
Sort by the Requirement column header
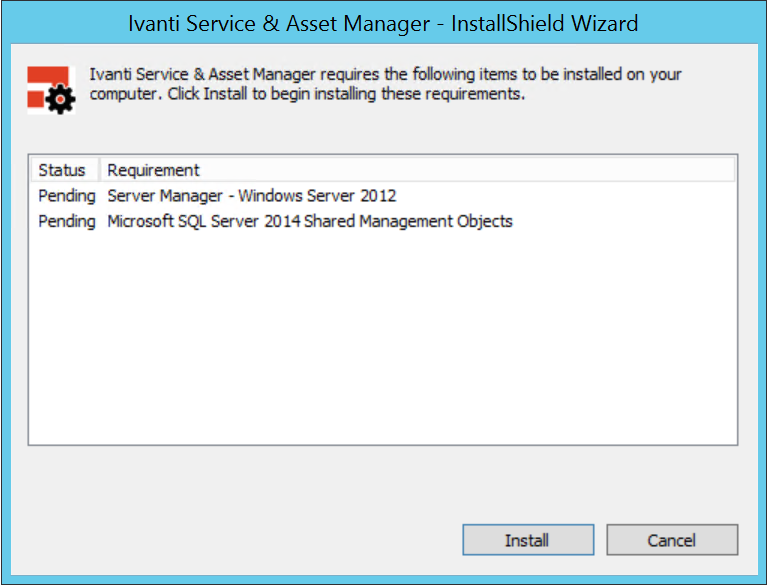coord(153,170)
